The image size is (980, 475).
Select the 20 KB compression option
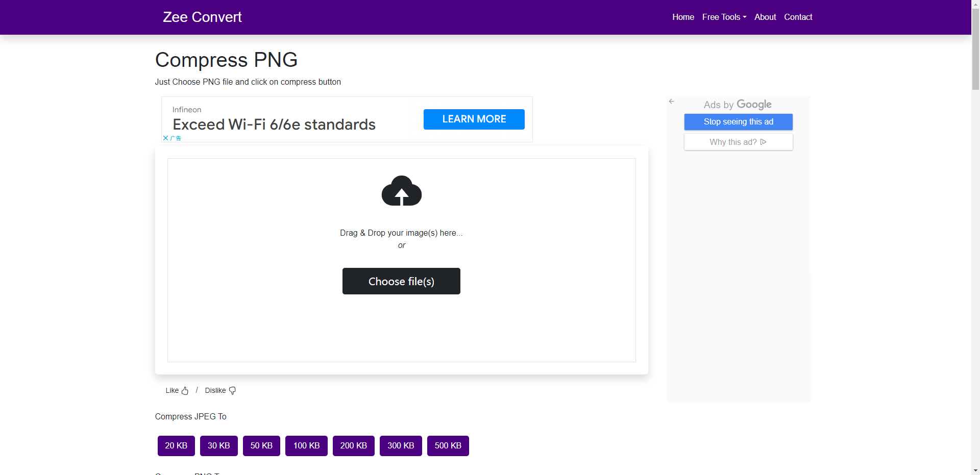coord(176,446)
